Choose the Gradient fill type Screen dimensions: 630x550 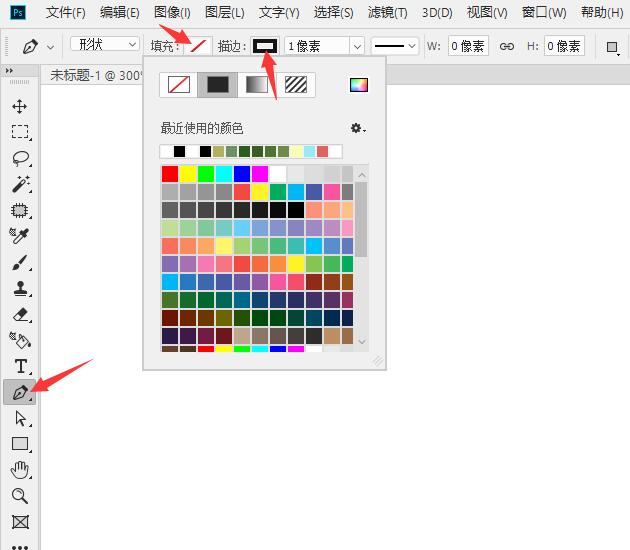pos(257,85)
